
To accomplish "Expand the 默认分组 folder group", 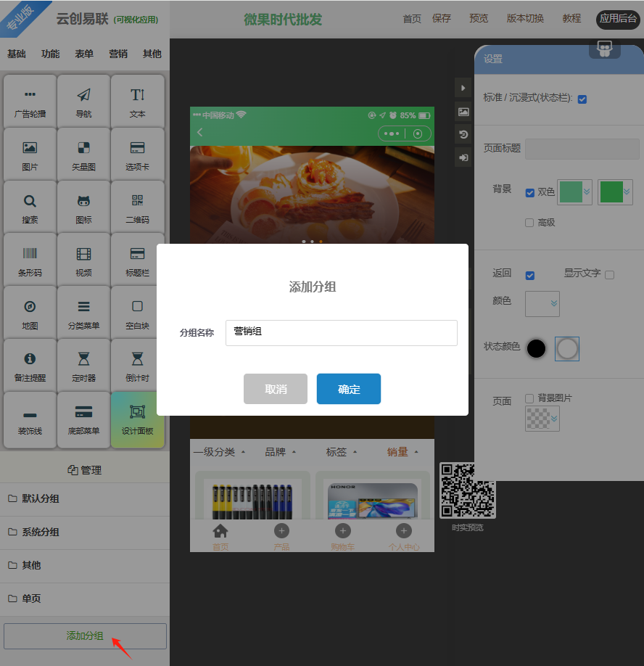I will coord(41,498).
